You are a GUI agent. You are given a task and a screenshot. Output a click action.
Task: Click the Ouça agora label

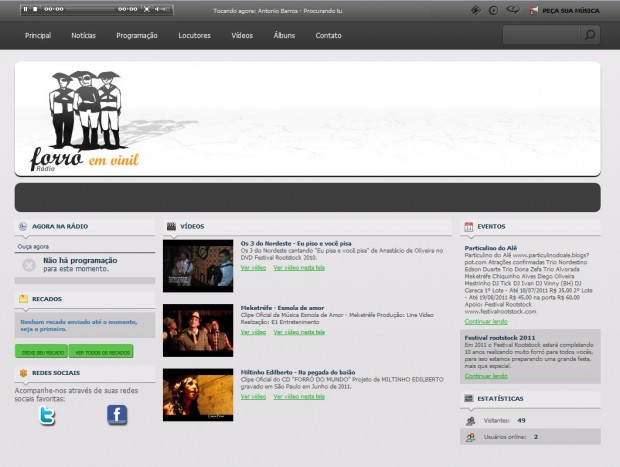33,246
